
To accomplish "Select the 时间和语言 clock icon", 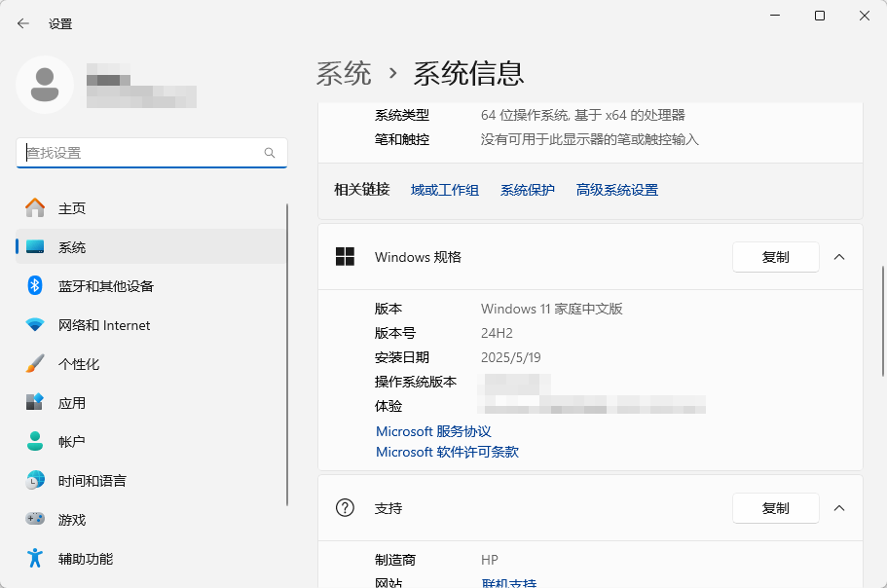I will [x=33, y=480].
